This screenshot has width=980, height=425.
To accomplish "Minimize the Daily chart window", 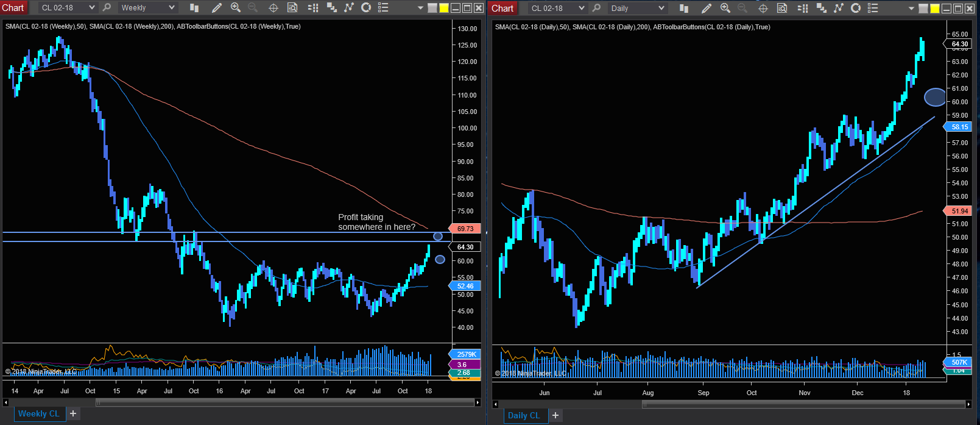I will (947, 8).
